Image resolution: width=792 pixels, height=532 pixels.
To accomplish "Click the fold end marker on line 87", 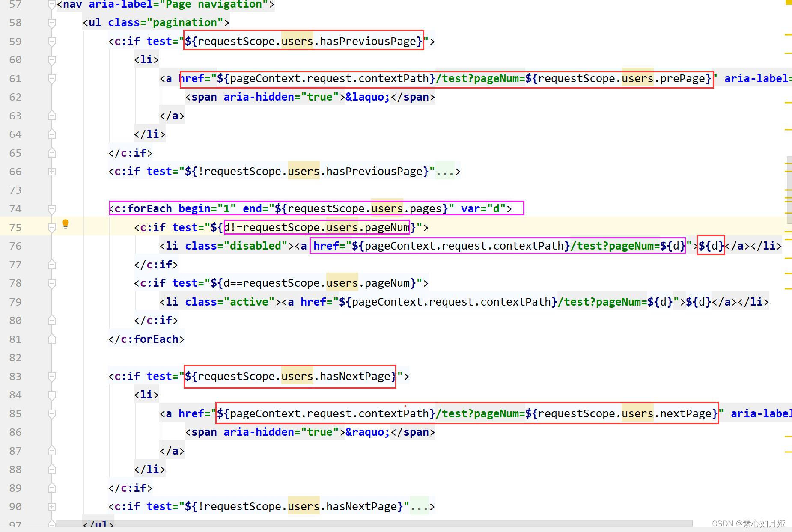I will tap(52, 451).
